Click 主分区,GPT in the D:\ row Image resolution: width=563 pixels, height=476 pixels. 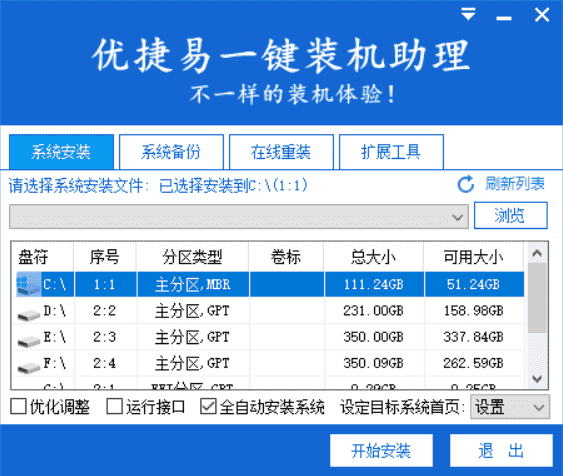[x=192, y=311]
